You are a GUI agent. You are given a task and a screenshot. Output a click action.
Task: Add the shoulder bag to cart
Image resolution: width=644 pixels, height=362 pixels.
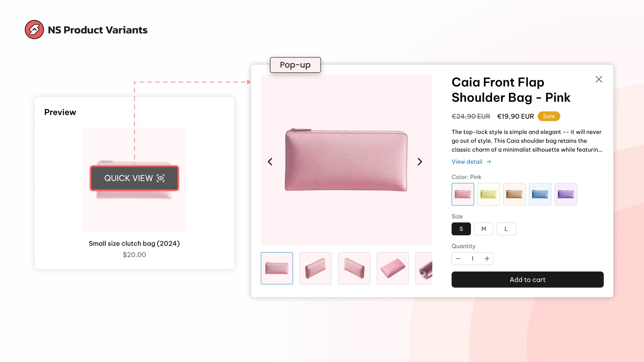[528, 279]
